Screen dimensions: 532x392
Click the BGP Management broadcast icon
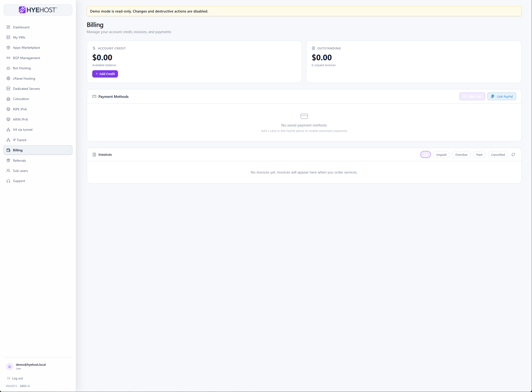[x=8, y=58]
